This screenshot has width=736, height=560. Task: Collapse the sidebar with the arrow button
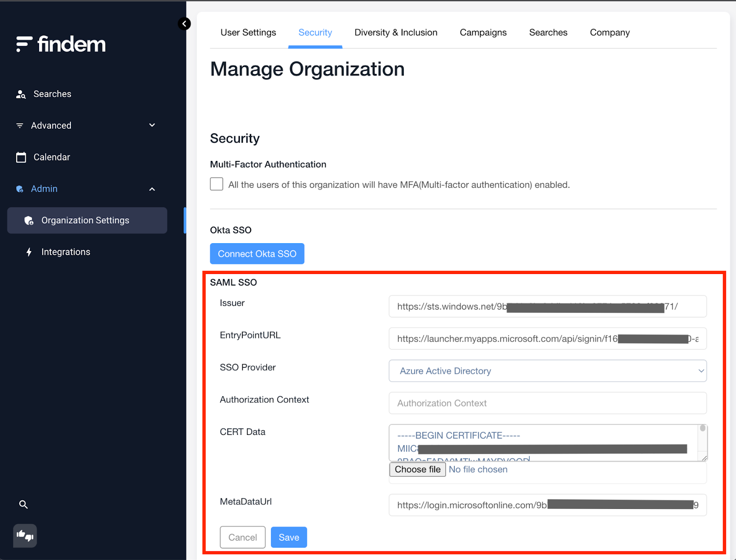coord(184,23)
